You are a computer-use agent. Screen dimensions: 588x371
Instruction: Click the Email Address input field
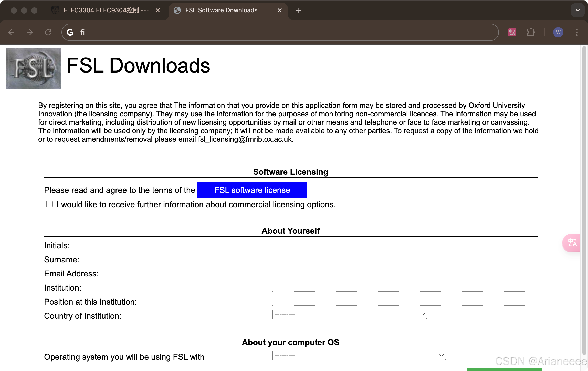click(405, 273)
